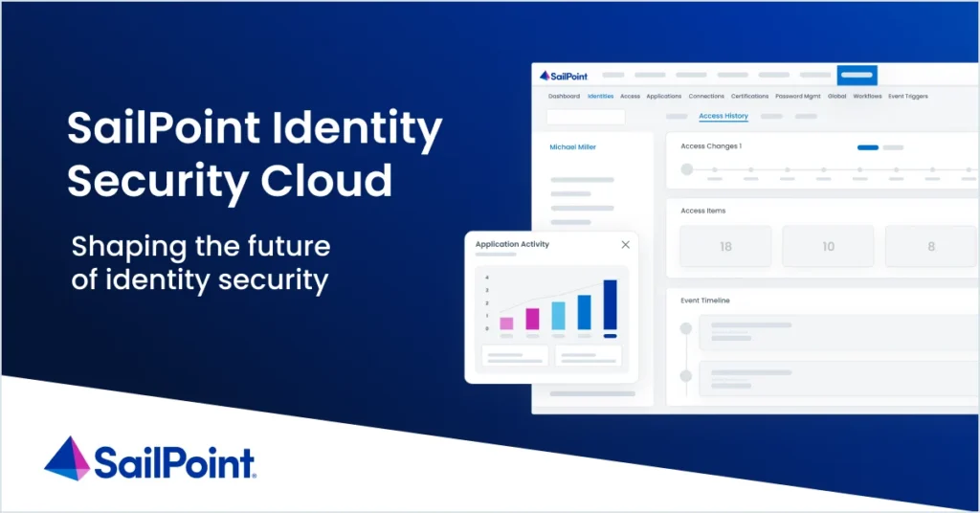
Task: Open the Dashboard menu item
Action: 564,97
